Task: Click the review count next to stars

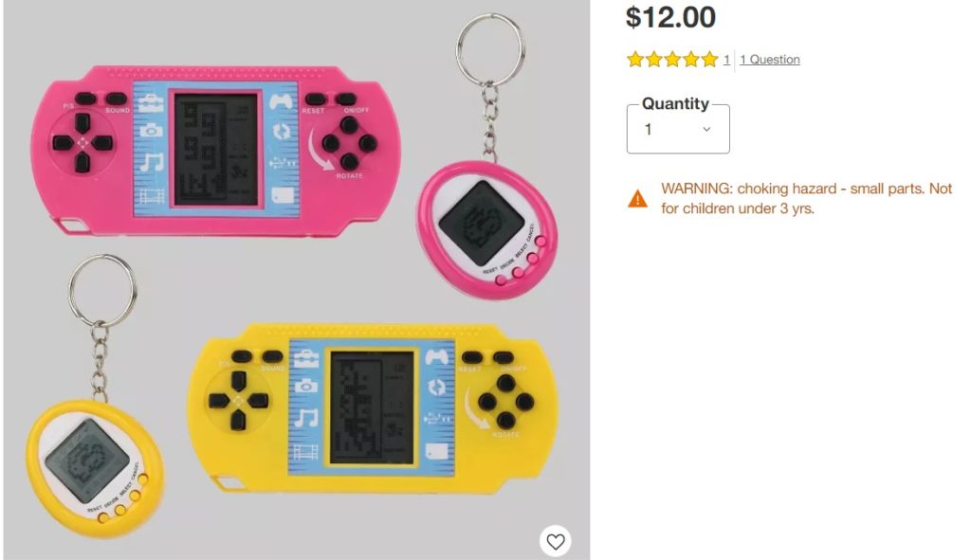Action: (726, 60)
